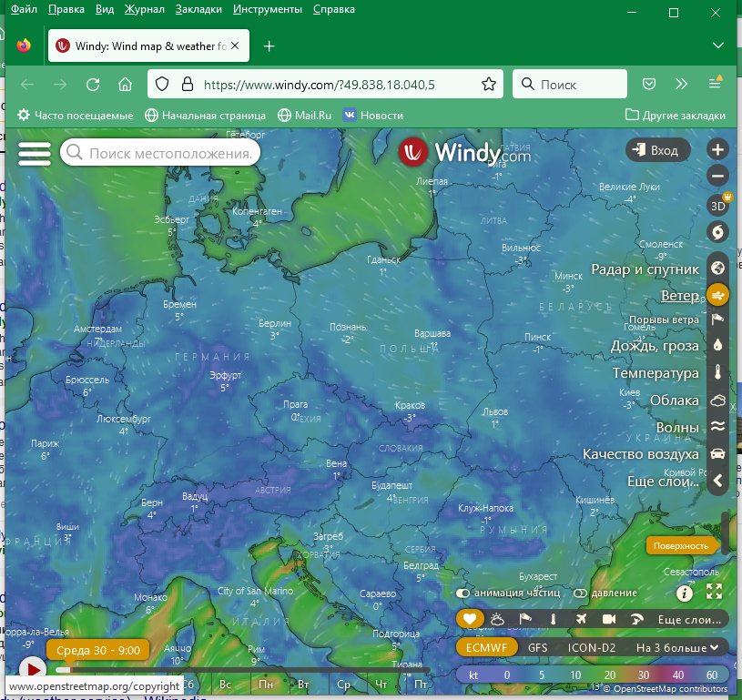This screenshot has height=700, width=742.
Task: Click the location search field
Action: (x=160, y=152)
